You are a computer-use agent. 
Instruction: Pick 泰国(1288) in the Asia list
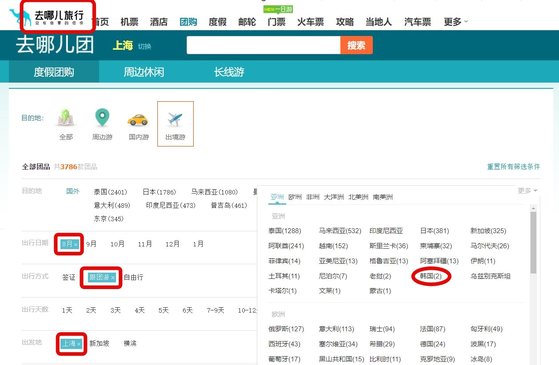click(x=285, y=231)
